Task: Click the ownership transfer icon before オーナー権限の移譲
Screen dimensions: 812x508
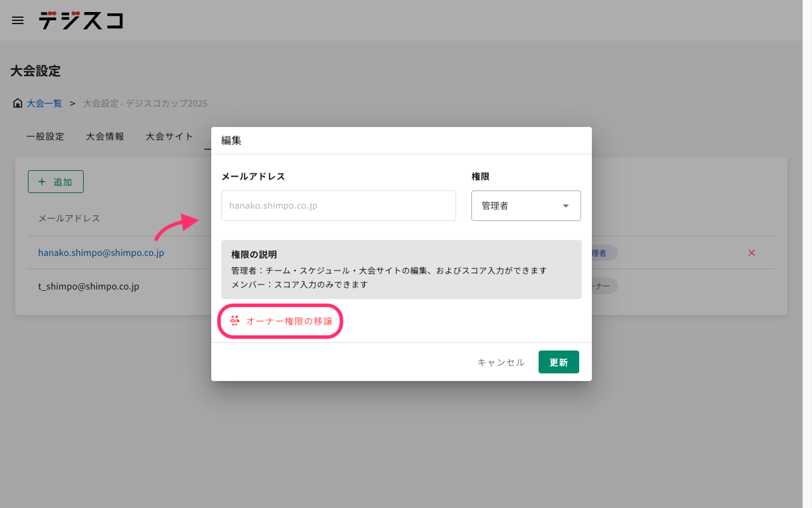Action: (x=235, y=321)
